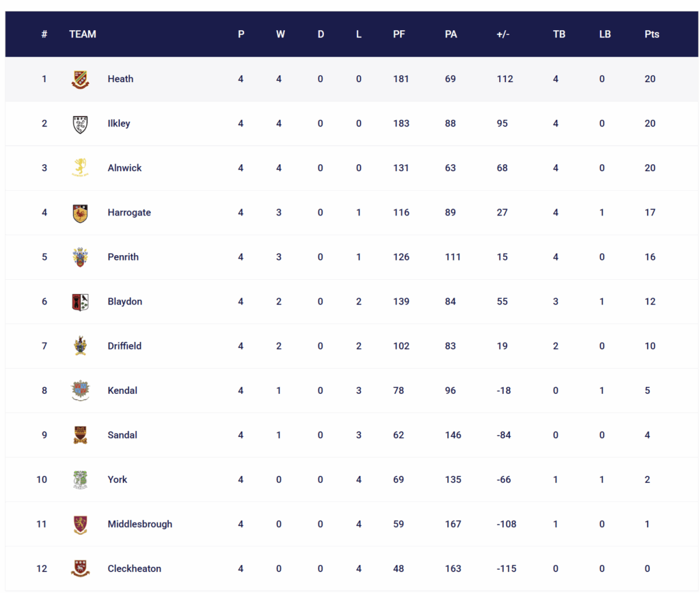Screen dimensions: 700x593
Task: Click the TEAM column header
Action: pyautogui.click(x=83, y=34)
